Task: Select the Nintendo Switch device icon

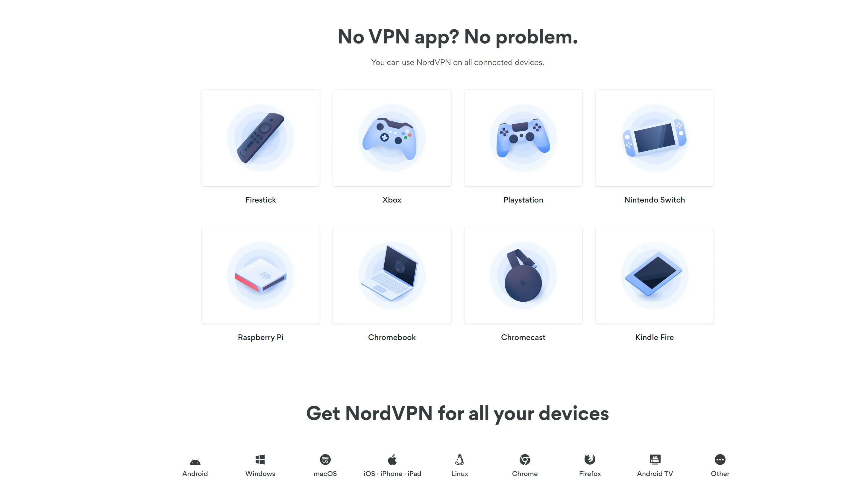Action: (x=654, y=138)
